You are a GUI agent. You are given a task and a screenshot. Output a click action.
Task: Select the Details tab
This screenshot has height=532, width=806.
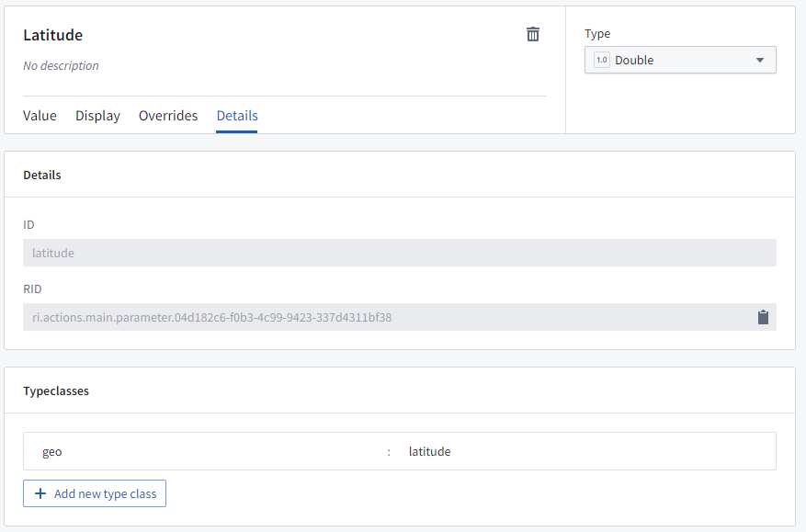[x=237, y=116]
